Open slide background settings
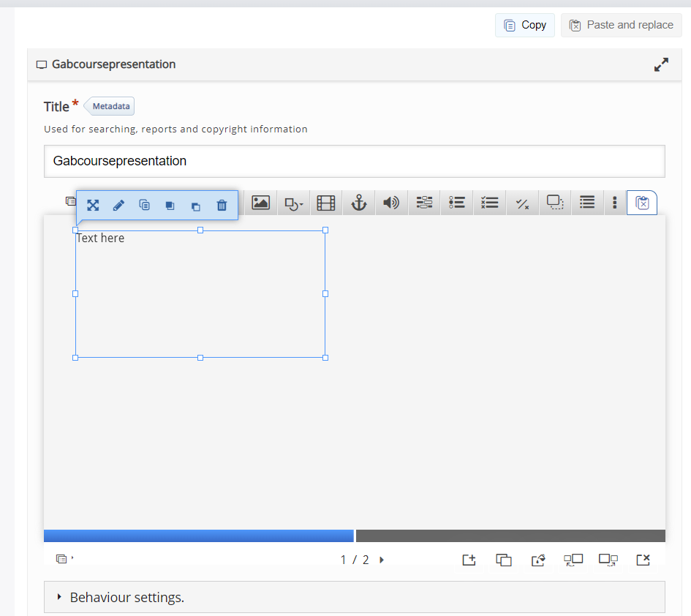The image size is (691, 616). 538,560
